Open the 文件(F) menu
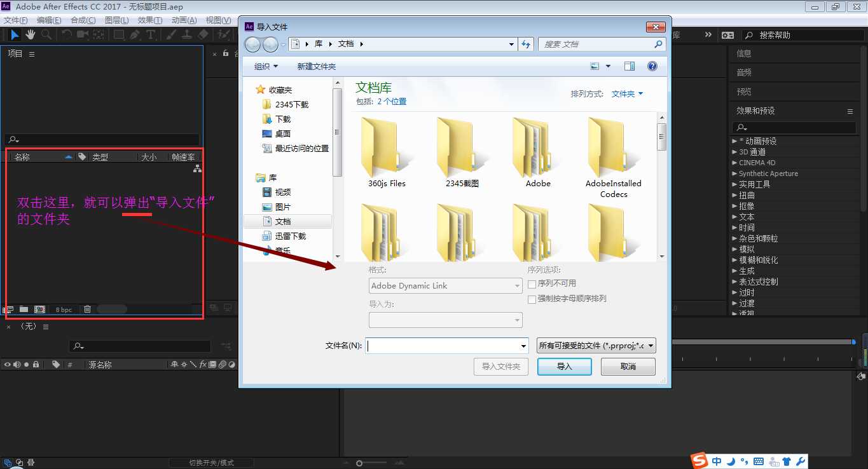 [15, 20]
